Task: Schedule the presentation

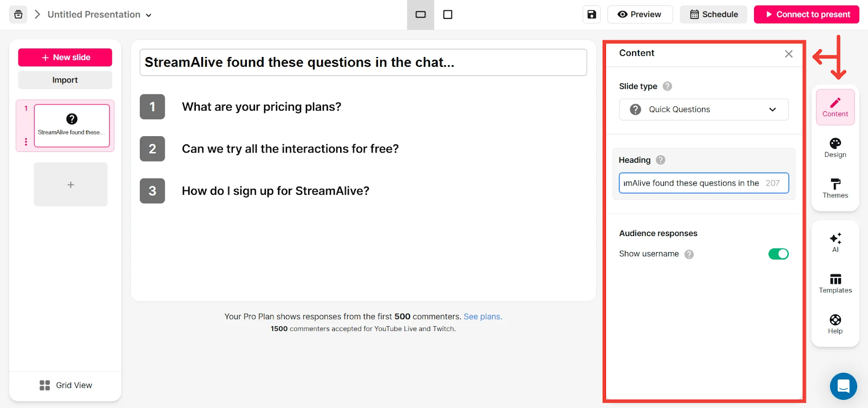Action: click(713, 15)
